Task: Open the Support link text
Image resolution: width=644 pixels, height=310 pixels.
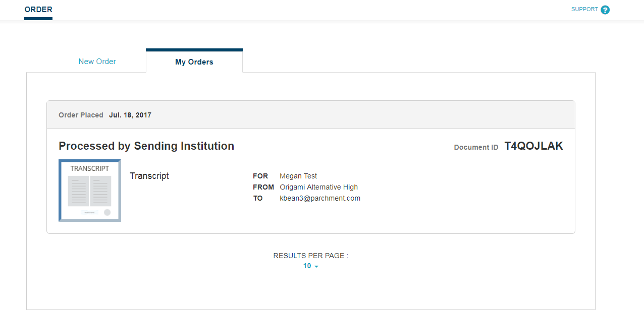Action: [584, 10]
